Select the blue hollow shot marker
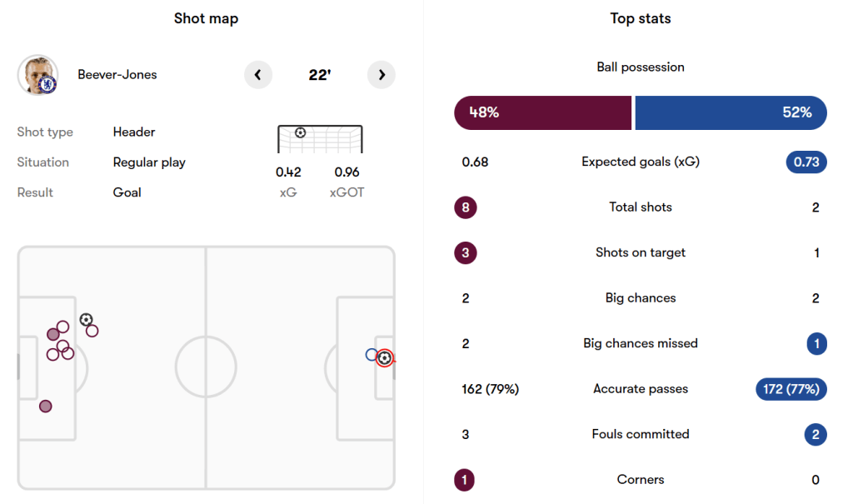Screen dimensions: 853x504 tap(372, 354)
